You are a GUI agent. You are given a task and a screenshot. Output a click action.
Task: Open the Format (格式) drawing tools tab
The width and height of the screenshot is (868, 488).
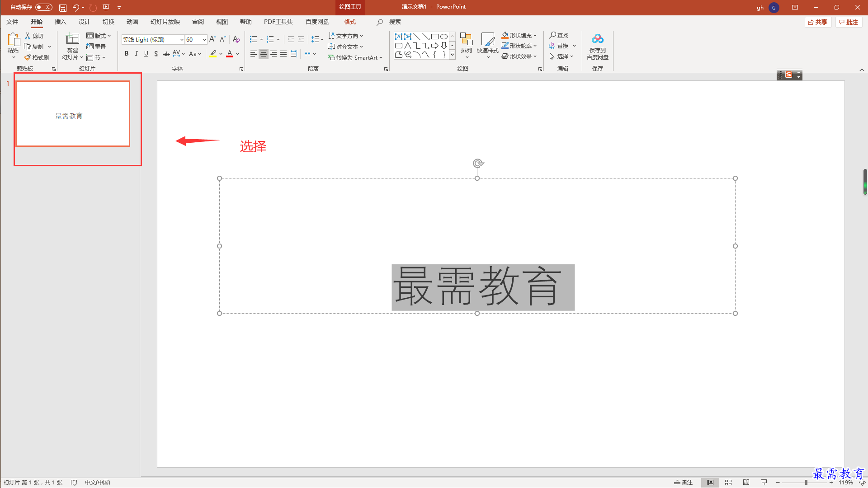point(349,22)
